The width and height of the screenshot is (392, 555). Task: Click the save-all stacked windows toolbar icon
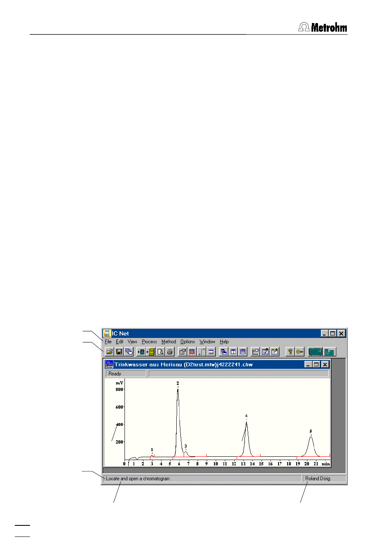[x=129, y=352]
